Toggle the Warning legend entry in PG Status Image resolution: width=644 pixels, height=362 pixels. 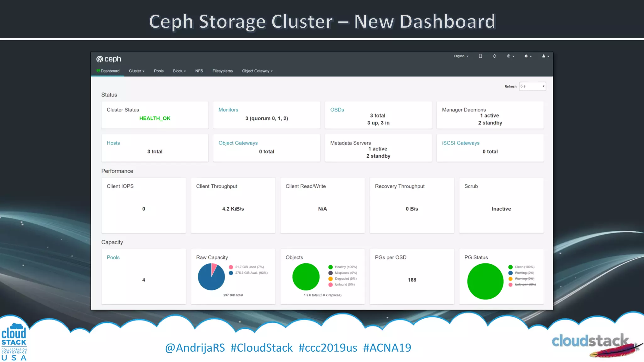point(521,279)
